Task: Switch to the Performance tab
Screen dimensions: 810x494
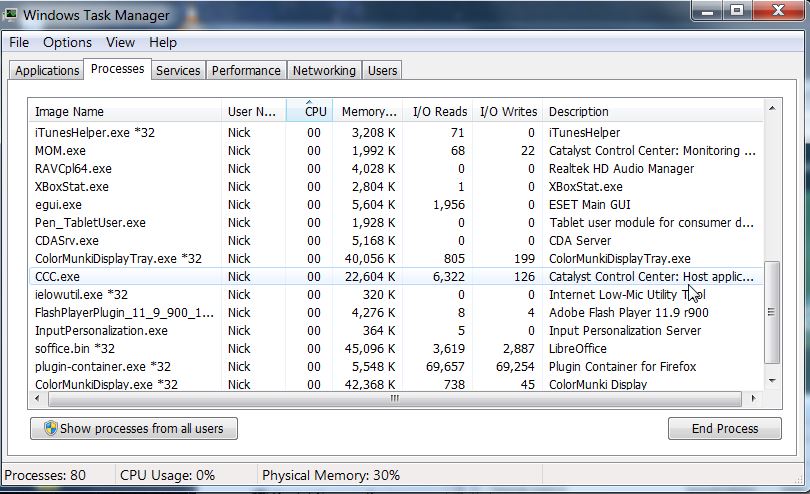Action: (246, 70)
